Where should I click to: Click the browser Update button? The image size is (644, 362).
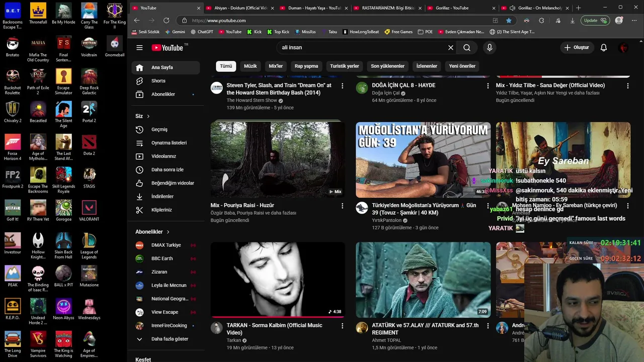click(x=595, y=21)
